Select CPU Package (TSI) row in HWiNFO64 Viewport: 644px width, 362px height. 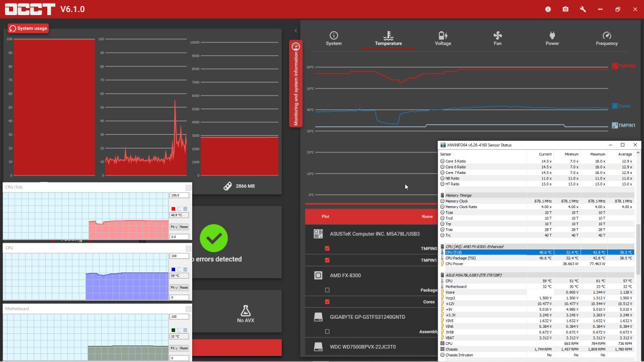pyautogui.click(x=537, y=258)
